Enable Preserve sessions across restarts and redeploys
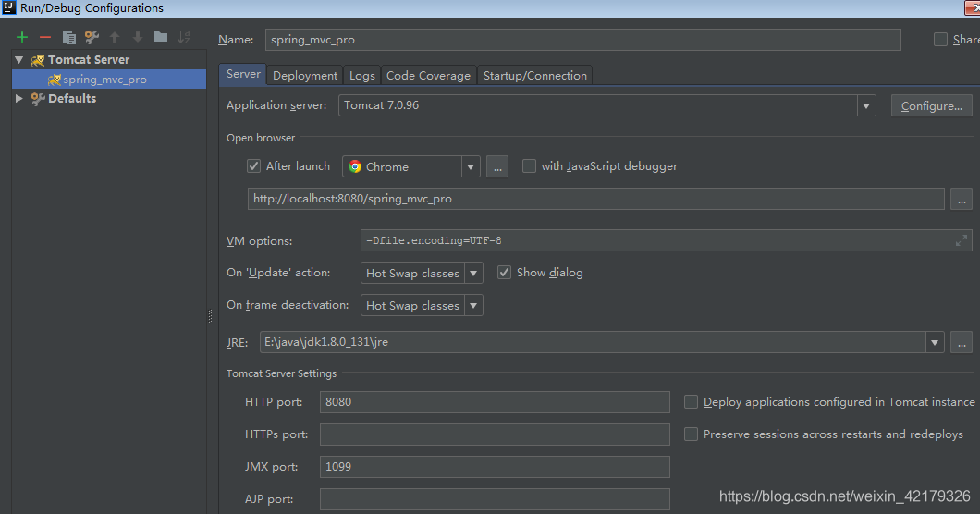Image resolution: width=980 pixels, height=514 pixels. click(691, 434)
